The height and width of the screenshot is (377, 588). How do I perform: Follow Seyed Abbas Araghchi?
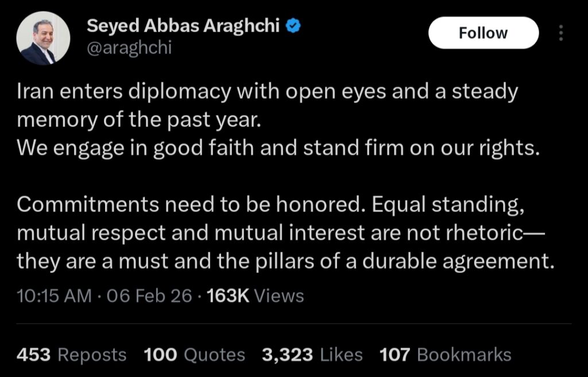click(483, 33)
